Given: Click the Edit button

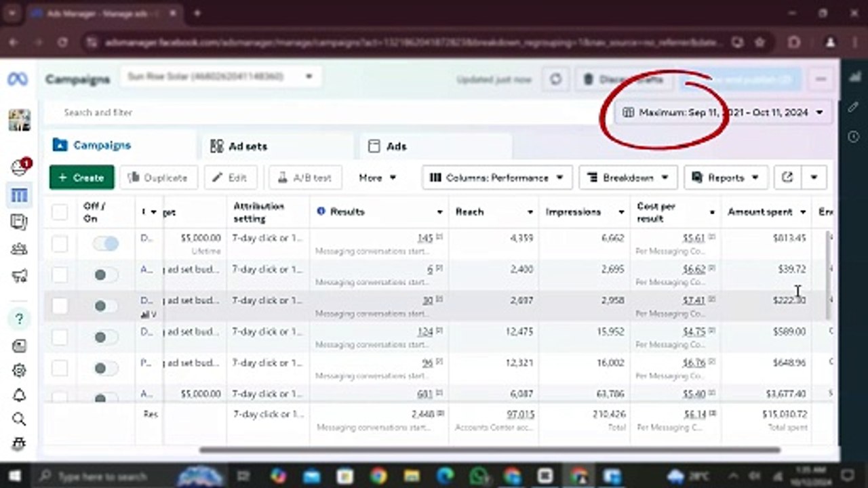Looking at the screenshot, I should [x=231, y=178].
